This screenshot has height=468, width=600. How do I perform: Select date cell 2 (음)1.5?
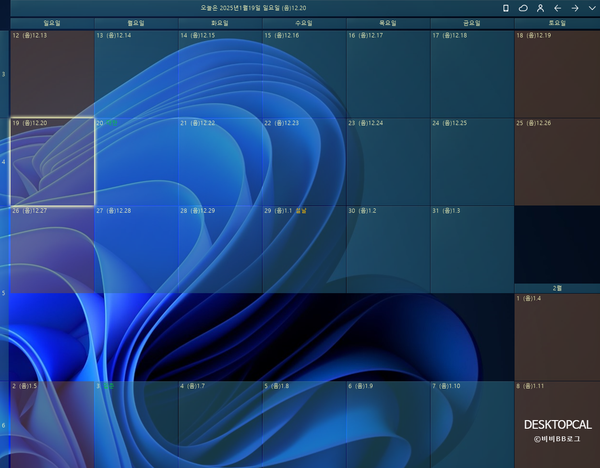[52, 424]
